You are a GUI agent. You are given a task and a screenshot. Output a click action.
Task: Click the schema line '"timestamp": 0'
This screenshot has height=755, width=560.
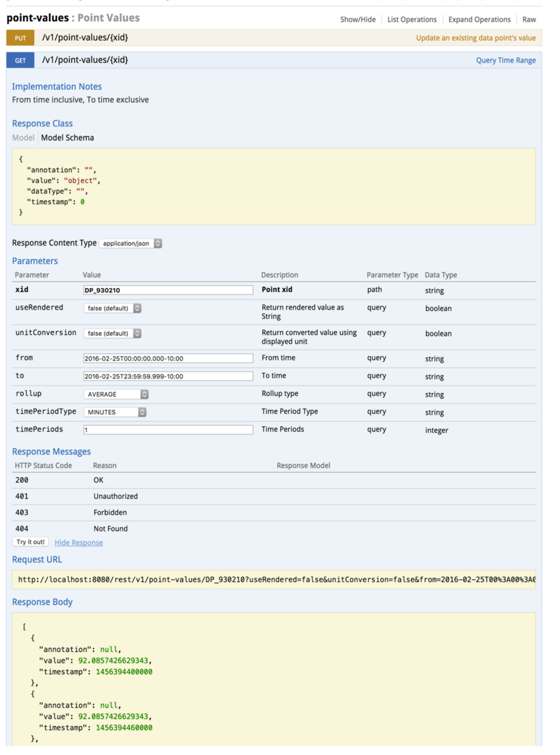(56, 202)
